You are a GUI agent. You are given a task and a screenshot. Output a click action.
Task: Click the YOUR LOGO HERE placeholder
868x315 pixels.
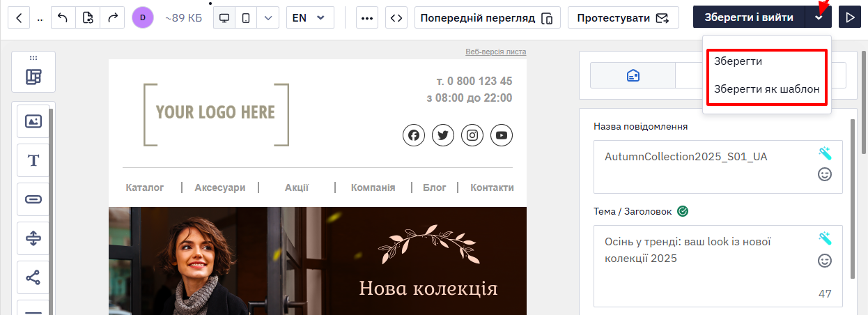point(216,114)
